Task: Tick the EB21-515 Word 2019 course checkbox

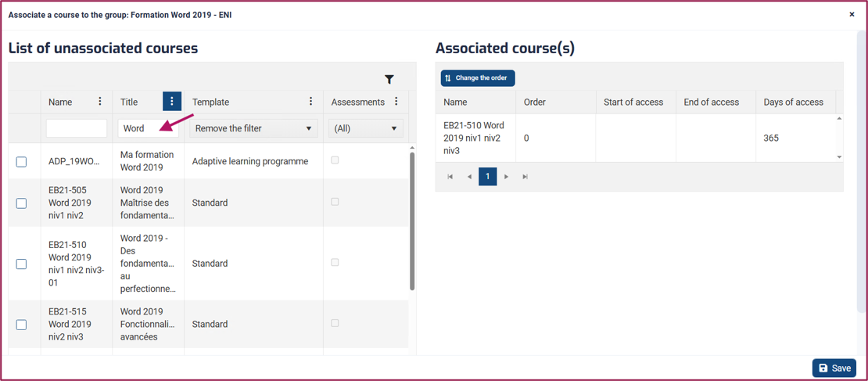Action: [21, 325]
